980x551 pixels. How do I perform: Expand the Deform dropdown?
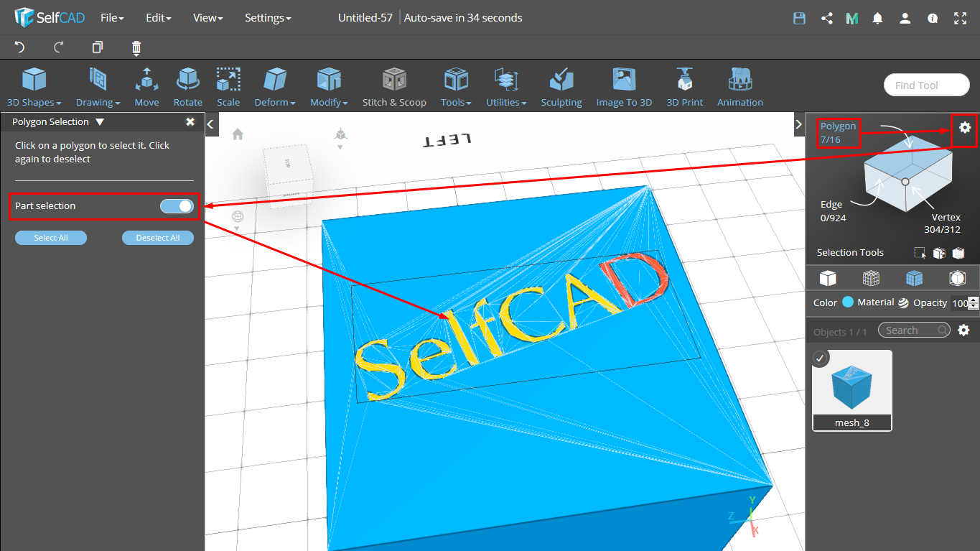coord(274,86)
